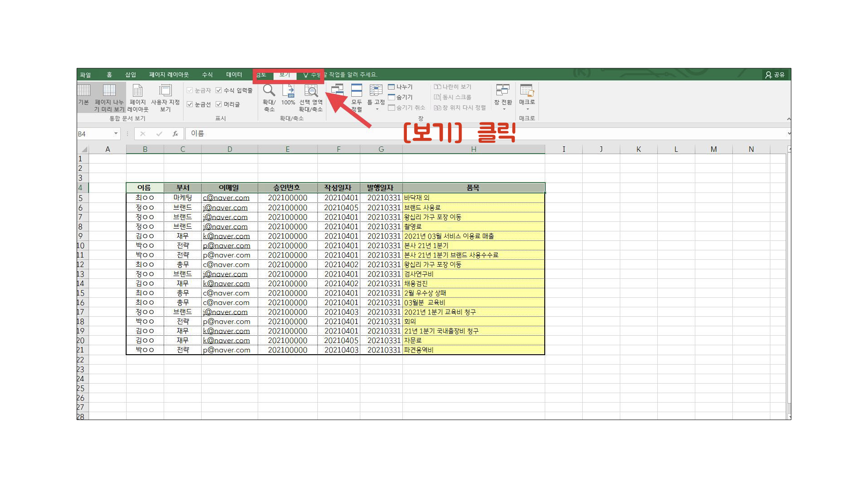Click the insert function fx icon
The image size is (868, 488).
175,134
